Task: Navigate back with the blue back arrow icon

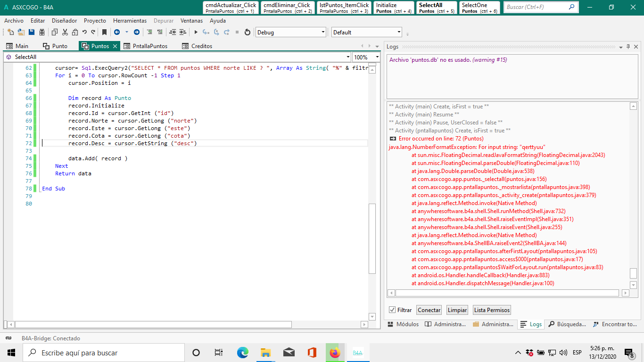Action: tap(117, 32)
